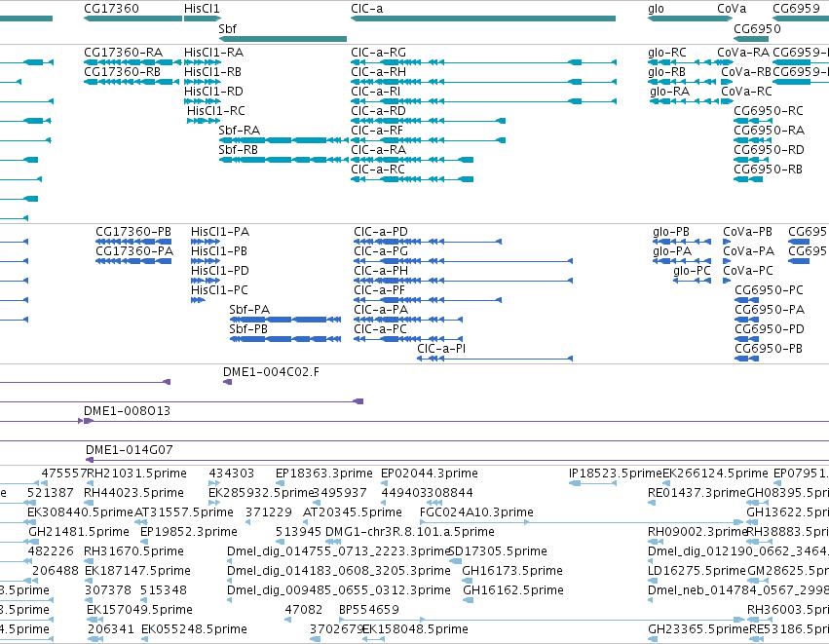The height and width of the screenshot is (644, 829).
Task: Click the HisCl1-RC transcript label
Action: tap(216, 111)
